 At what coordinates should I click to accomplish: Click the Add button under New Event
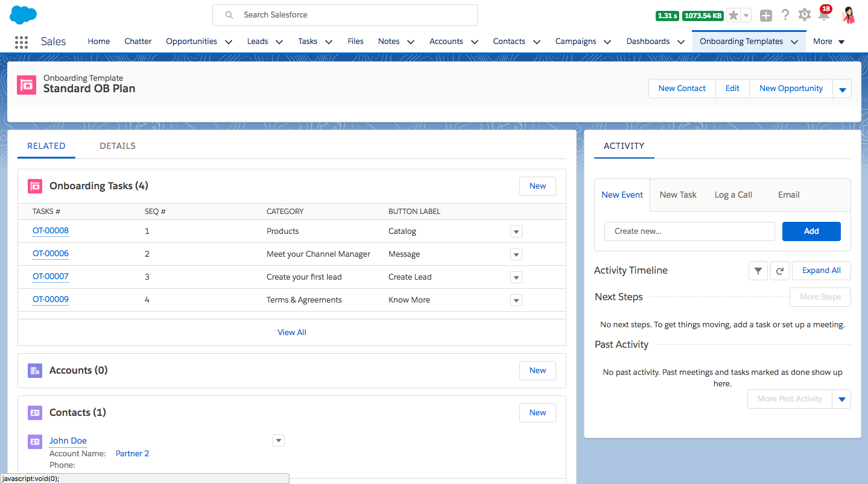click(811, 231)
